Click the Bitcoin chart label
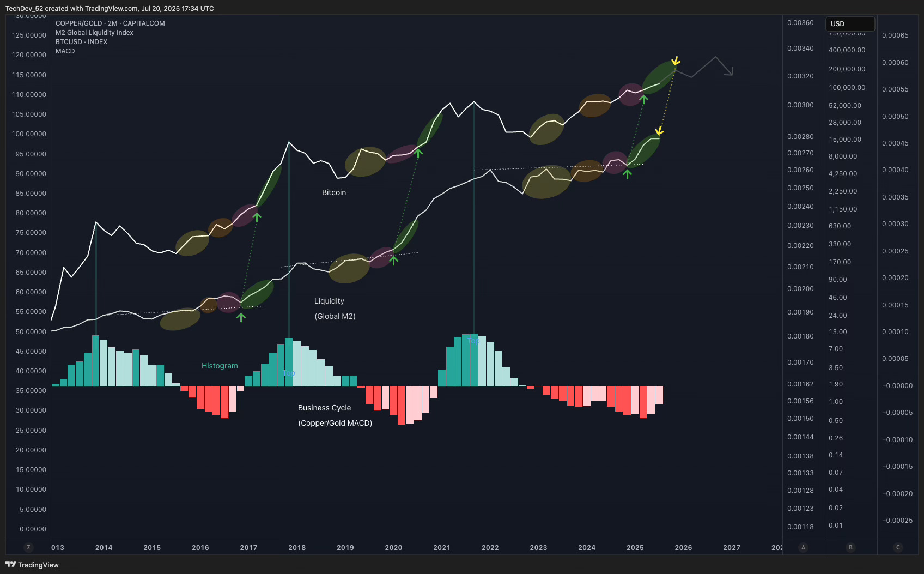This screenshot has height=574, width=924. 333,192
